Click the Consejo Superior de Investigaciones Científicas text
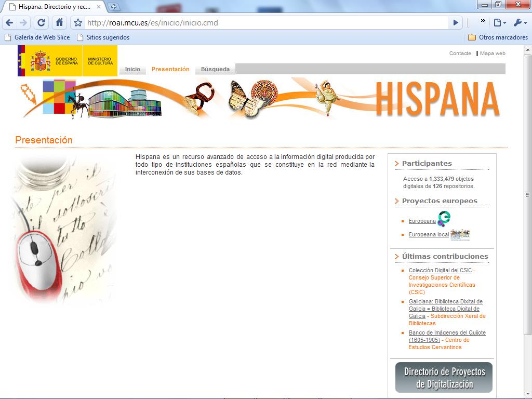The height and width of the screenshot is (399, 532). click(442, 285)
